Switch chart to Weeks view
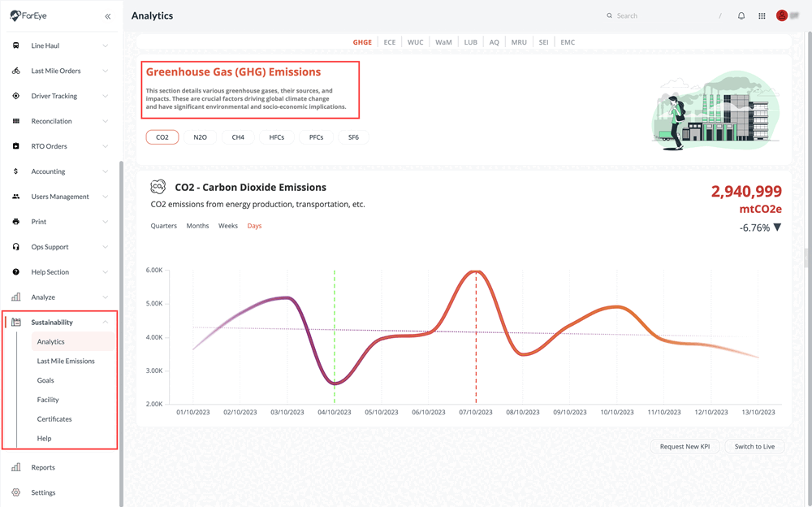Viewport: 812px width, 507px height. point(228,226)
